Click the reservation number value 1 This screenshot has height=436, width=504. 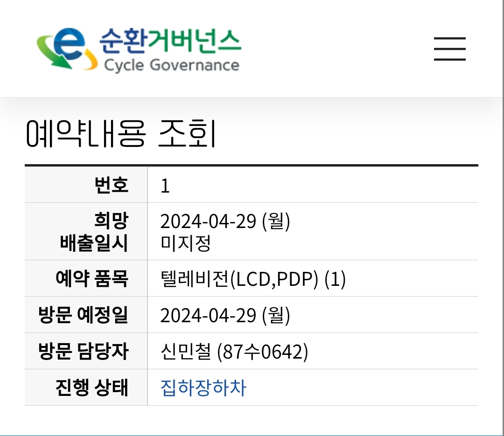pos(165,186)
